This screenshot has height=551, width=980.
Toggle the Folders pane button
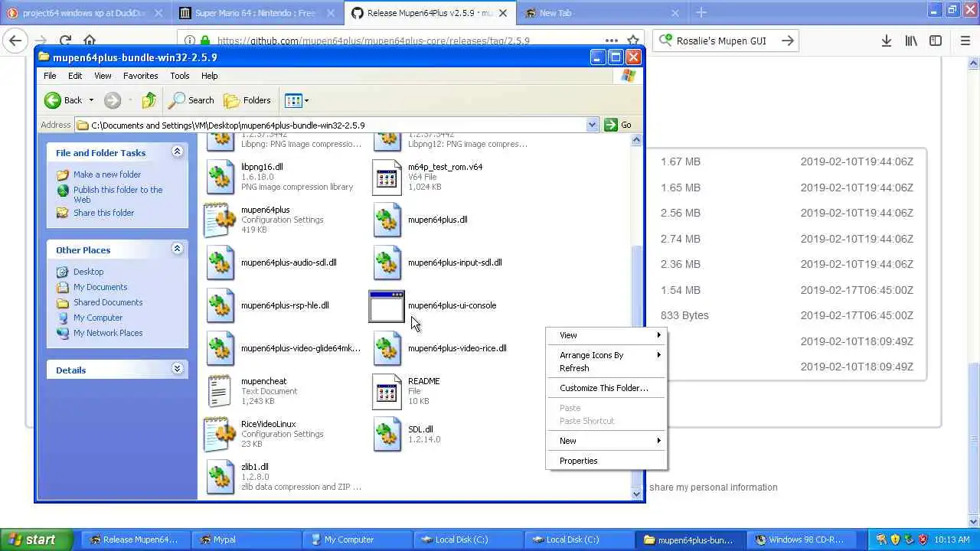pyautogui.click(x=247, y=100)
